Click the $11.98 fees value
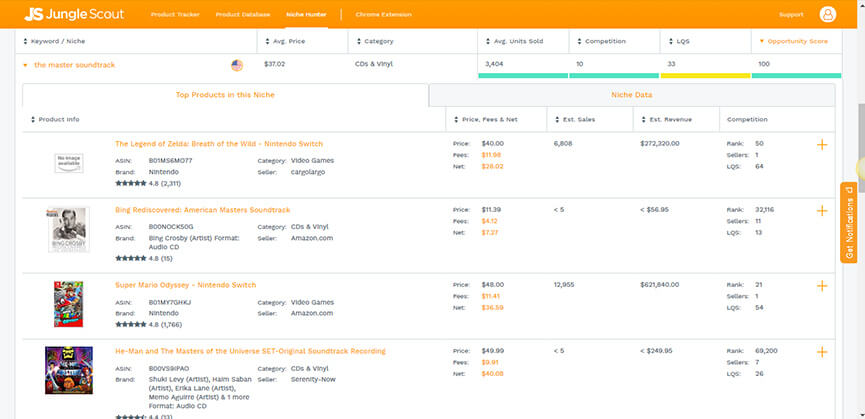 (x=492, y=155)
